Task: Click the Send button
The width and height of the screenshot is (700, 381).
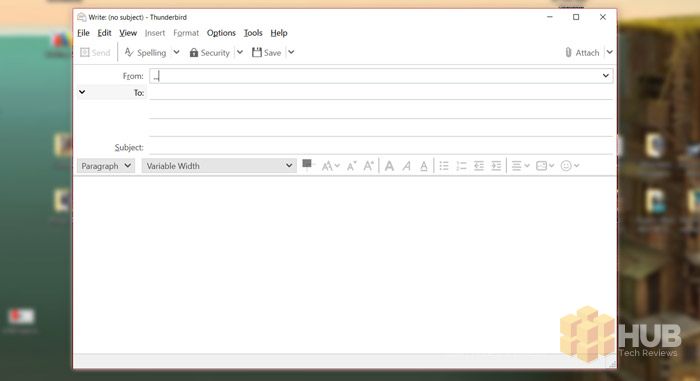Action: [95, 53]
